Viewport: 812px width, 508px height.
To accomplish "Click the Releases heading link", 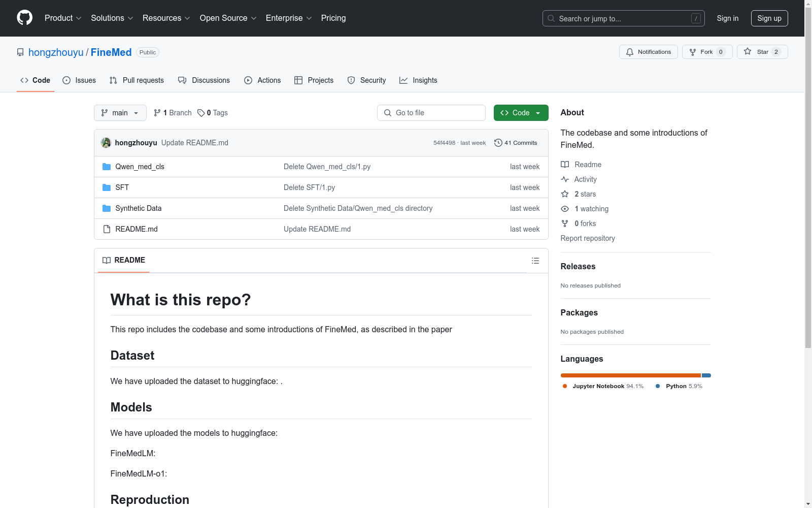I will click(578, 266).
